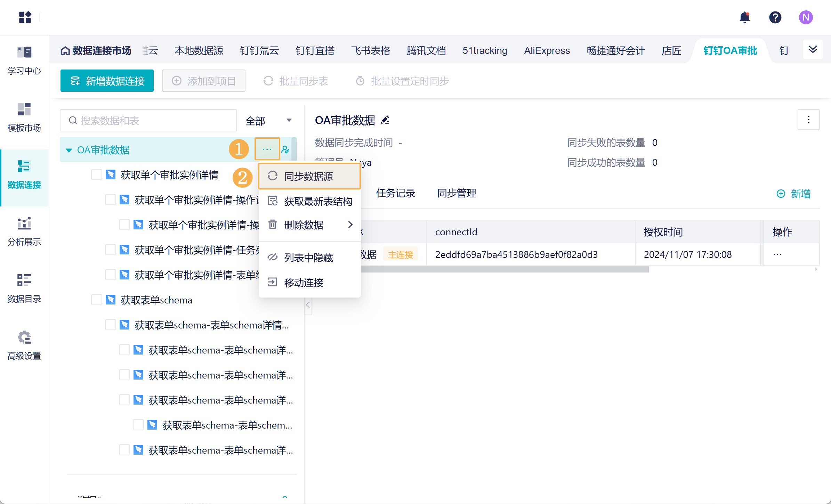Viewport: 831px width, 504px height.
Task: Open the 全部 filter dropdown
Action: pos(268,121)
